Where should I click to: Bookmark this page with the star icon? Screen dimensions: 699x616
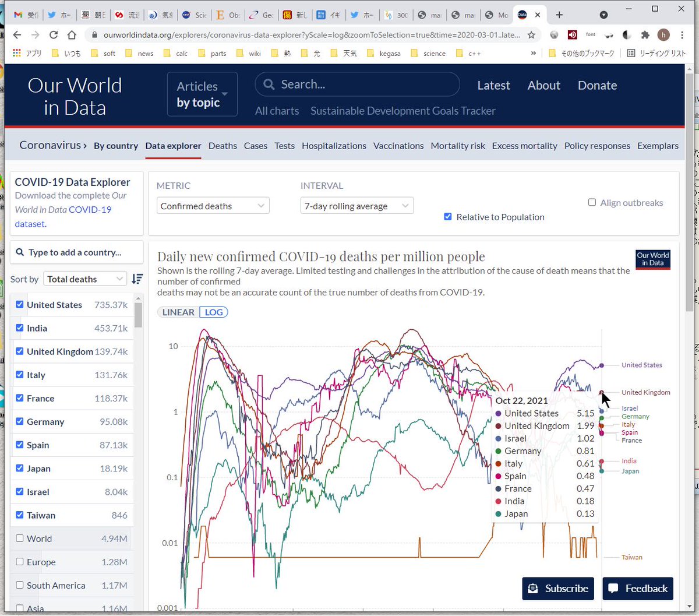(x=531, y=35)
